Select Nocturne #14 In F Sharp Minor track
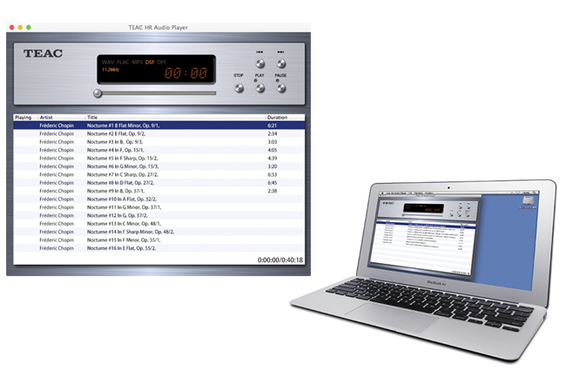The image size is (566, 392). pyautogui.click(x=159, y=232)
